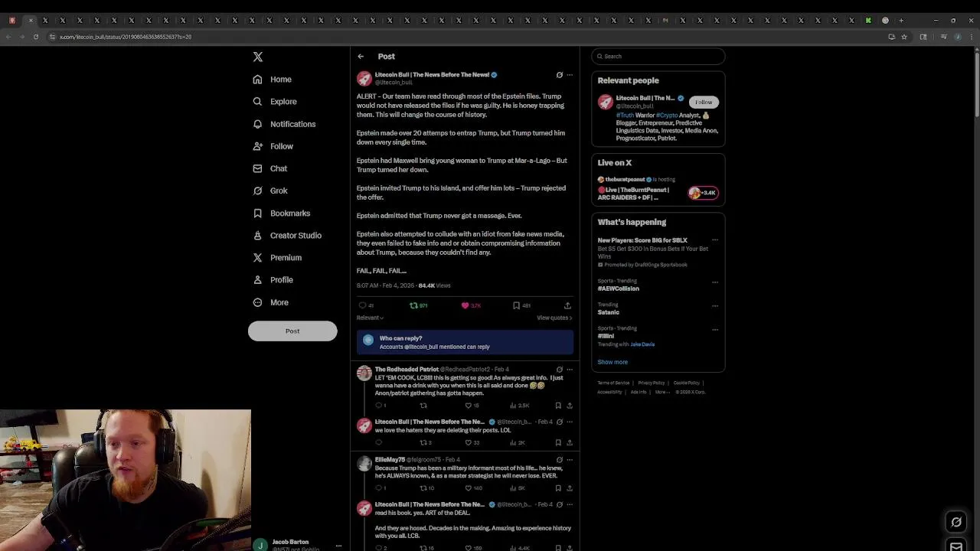Screen dimensions: 980x551
Task: Open three-dot menu on SBLX promoted item
Action: 715,240
